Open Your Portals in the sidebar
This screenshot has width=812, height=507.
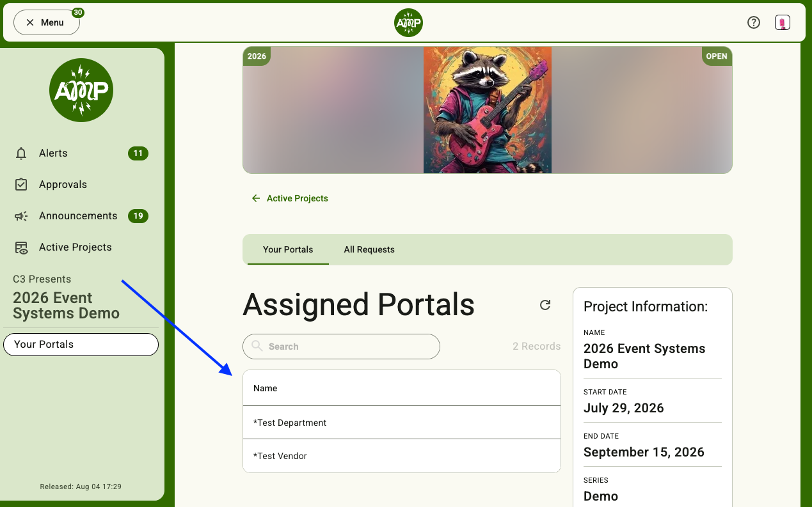pyautogui.click(x=81, y=344)
